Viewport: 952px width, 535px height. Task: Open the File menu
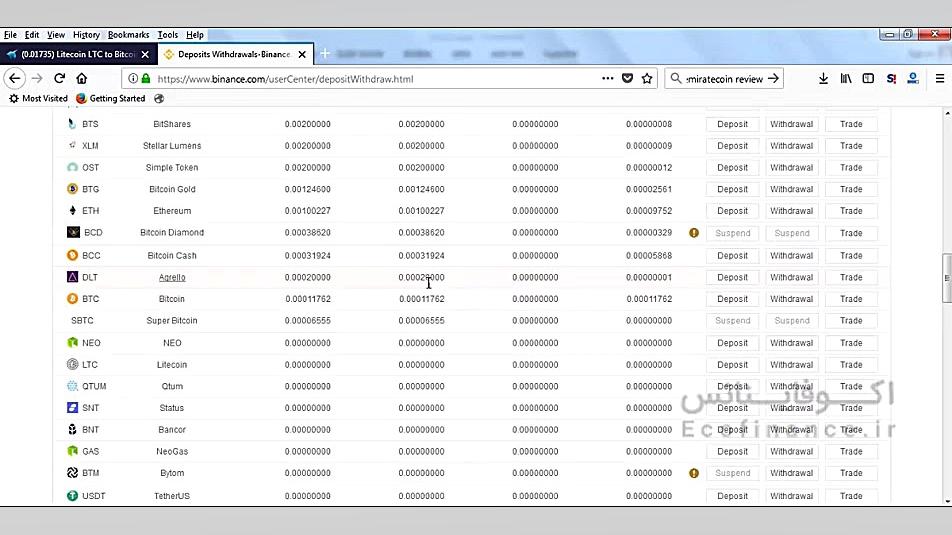point(10,35)
